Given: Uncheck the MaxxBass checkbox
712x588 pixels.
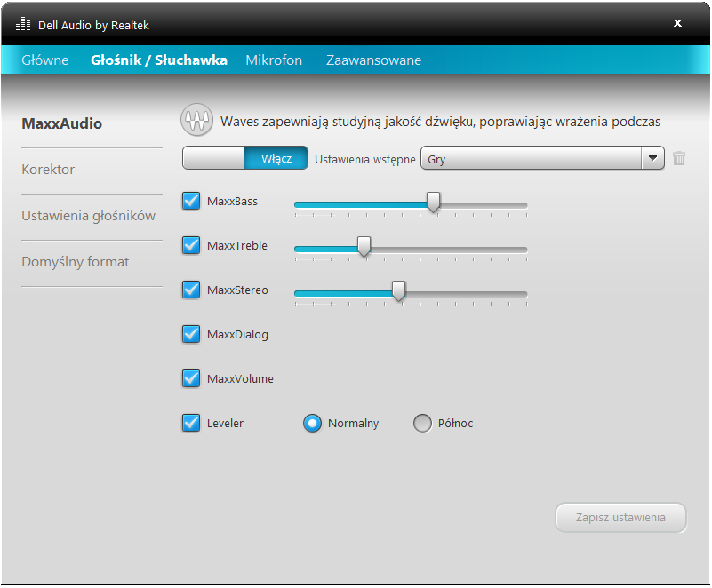Looking at the screenshot, I should point(191,201).
